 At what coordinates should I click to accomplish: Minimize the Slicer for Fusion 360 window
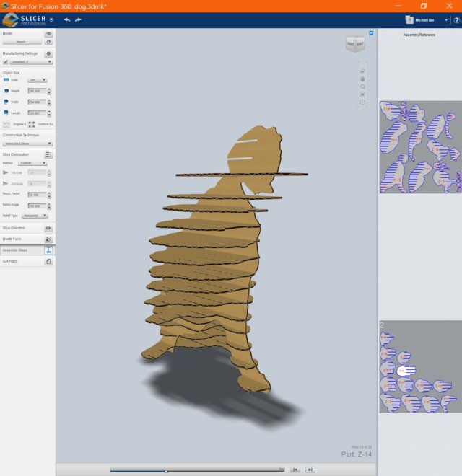coord(398,6)
